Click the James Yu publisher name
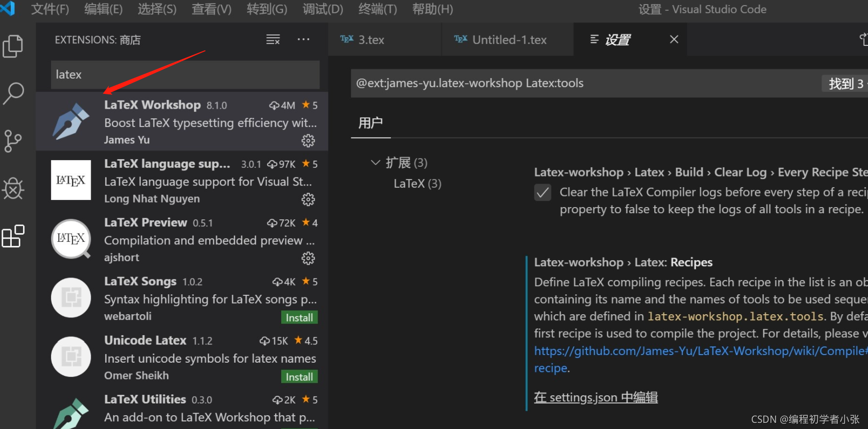 pyautogui.click(x=127, y=140)
